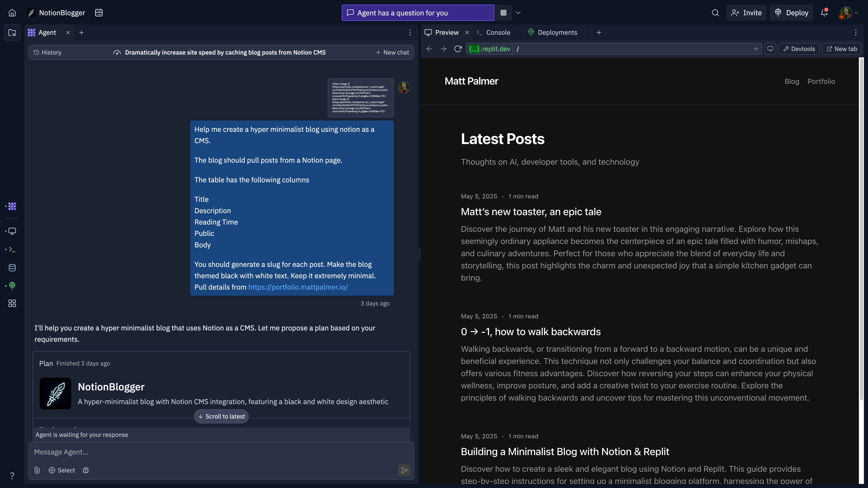The height and width of the screenshot is (488, 868).
Task: Click Scroll to latest
Action: click(221, 416)
